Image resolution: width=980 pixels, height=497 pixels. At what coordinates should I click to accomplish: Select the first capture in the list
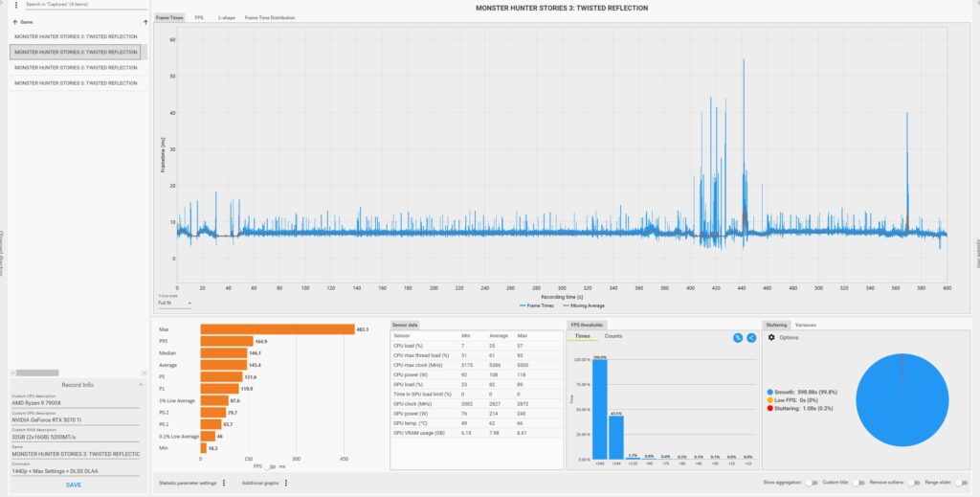[76, 37]
